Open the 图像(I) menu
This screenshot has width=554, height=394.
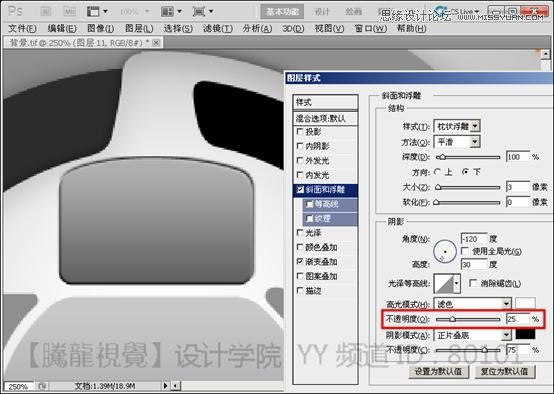(x=101, y=29)
